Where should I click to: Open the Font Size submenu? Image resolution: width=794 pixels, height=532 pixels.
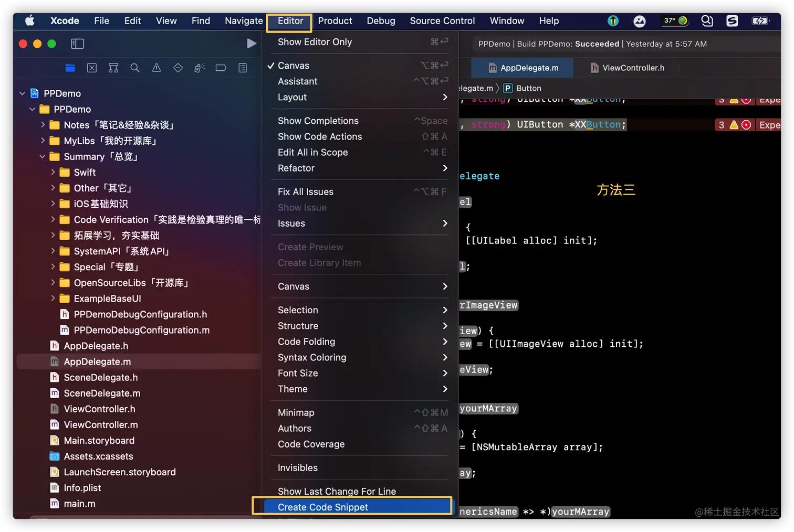(x=359, y=373)
